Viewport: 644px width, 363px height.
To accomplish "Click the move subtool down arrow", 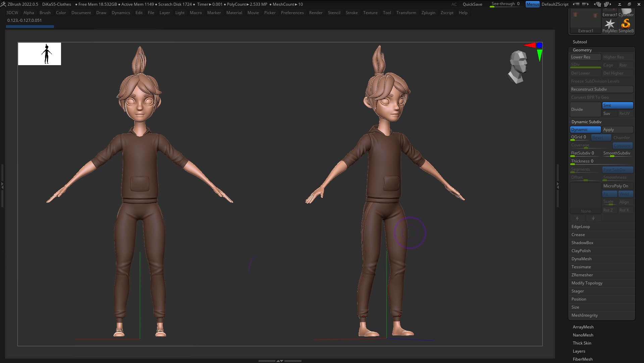I will tap(593, 218).
